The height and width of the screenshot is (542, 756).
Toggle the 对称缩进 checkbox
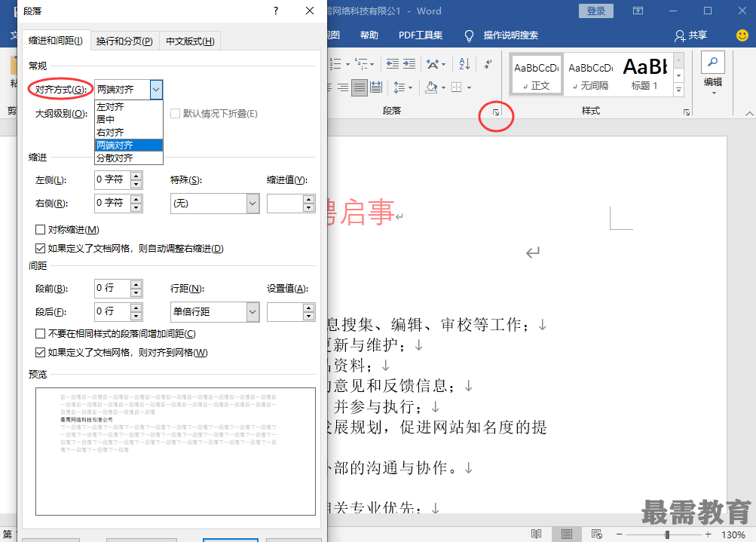[41, 229]
